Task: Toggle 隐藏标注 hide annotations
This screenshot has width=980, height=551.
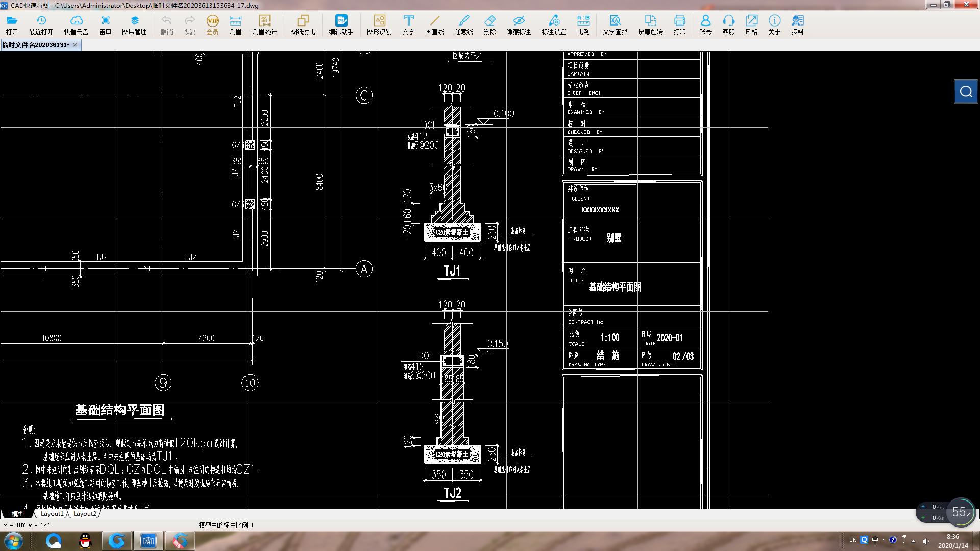Action: [519, 24]
